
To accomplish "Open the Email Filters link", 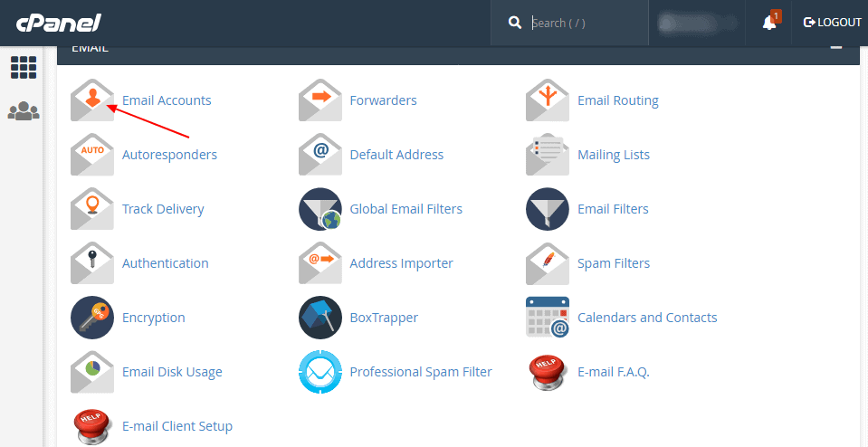I will pos(613,208).
